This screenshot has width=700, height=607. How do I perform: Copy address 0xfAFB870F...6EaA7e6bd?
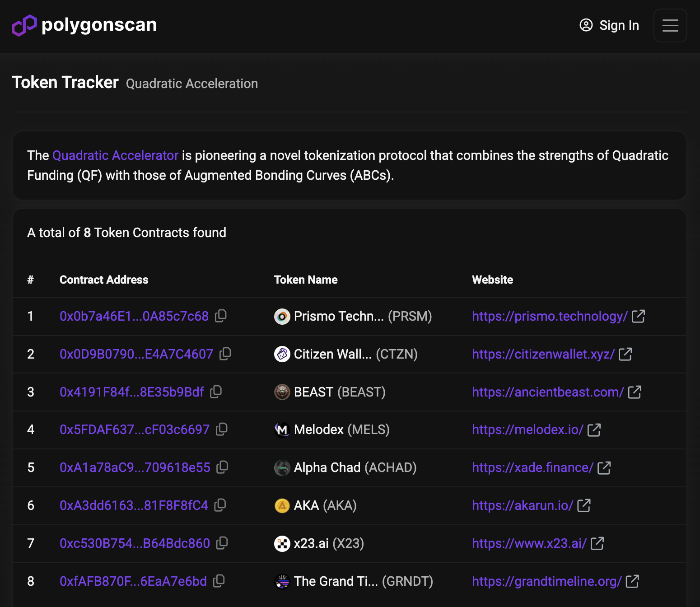coord(219,581)
